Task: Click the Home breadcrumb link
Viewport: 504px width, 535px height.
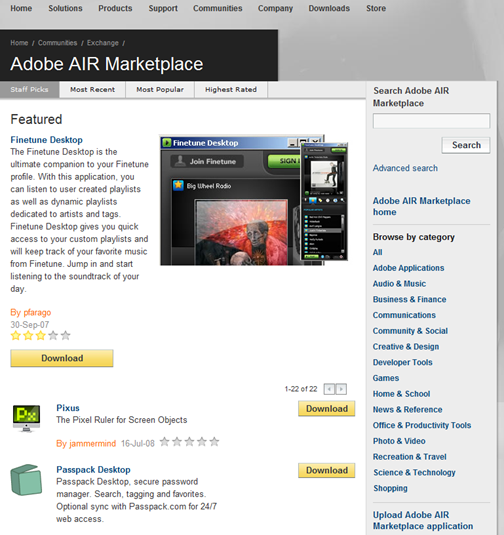Action: pos(19,43)
